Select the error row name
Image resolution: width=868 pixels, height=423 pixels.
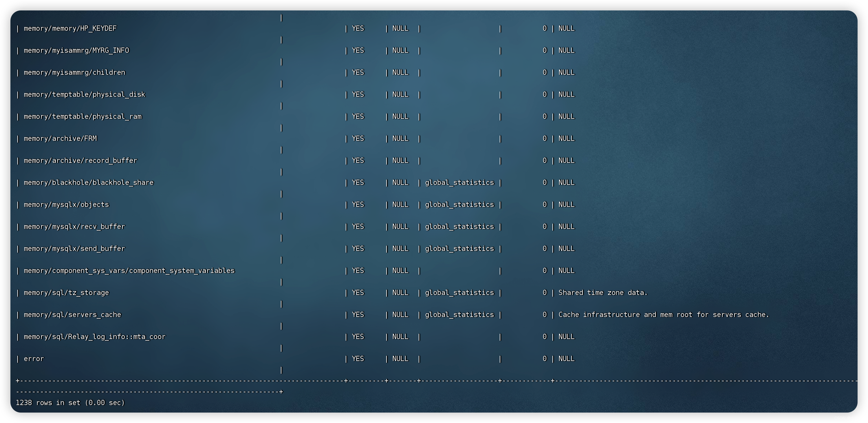(34, 359)
